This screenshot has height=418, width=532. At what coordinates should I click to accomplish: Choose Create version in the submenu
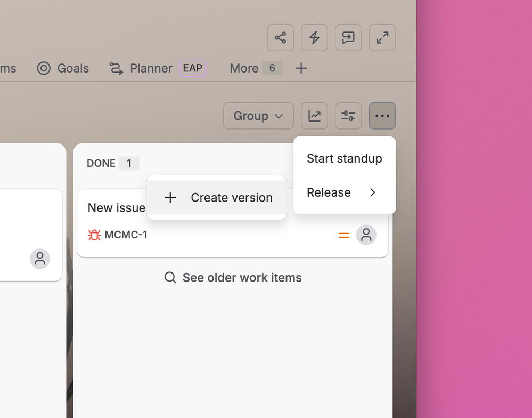(216, 198)
